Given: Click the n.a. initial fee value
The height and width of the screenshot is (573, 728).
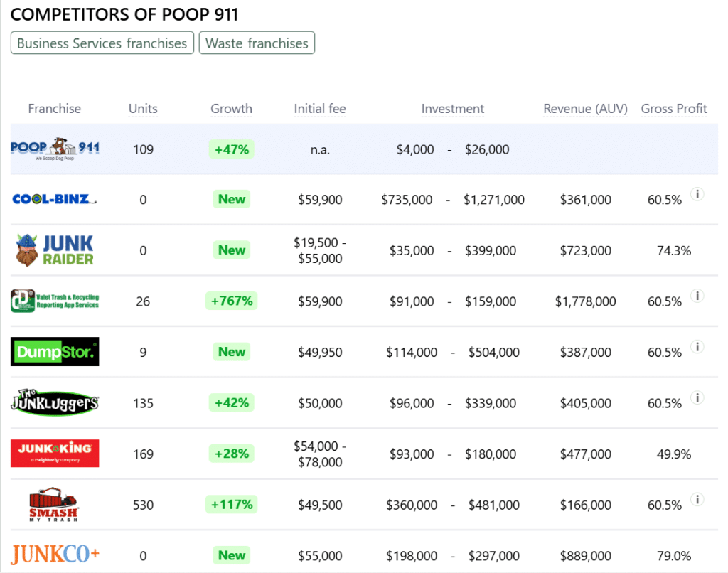Looking at the screenshot, I should [x=320, y=149].
